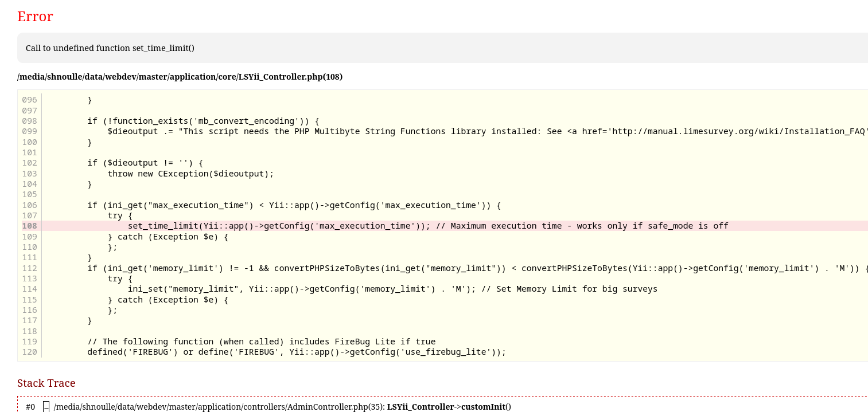
Task: Click the LSYii_Controller->customInit() method text
Action: point(449,407)
